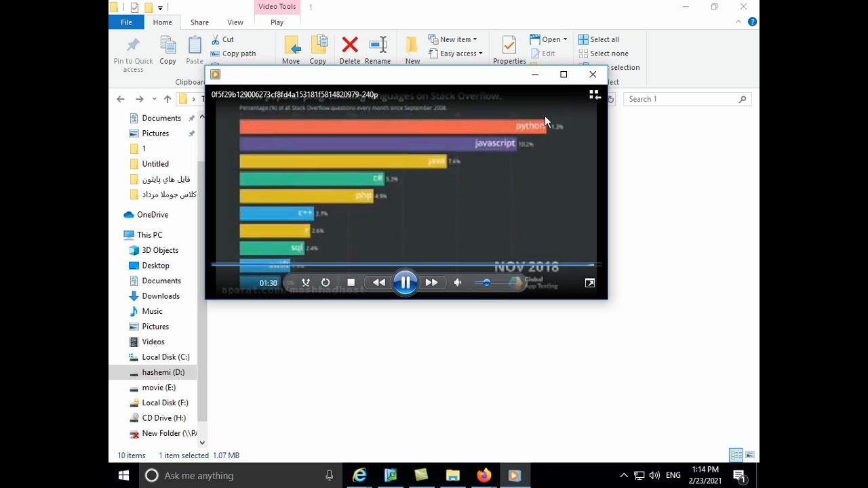Image resolution: width=868 pixels, height=488 pixels.
Task: Toggle shuffle mode in the player
Action: (x=306, y=283)
